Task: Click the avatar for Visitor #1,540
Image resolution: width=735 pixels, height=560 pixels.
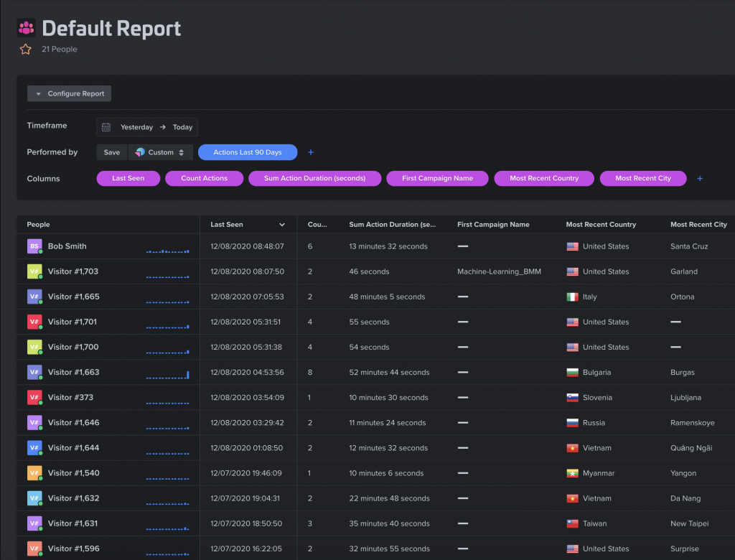Action: tap(34, 473)
